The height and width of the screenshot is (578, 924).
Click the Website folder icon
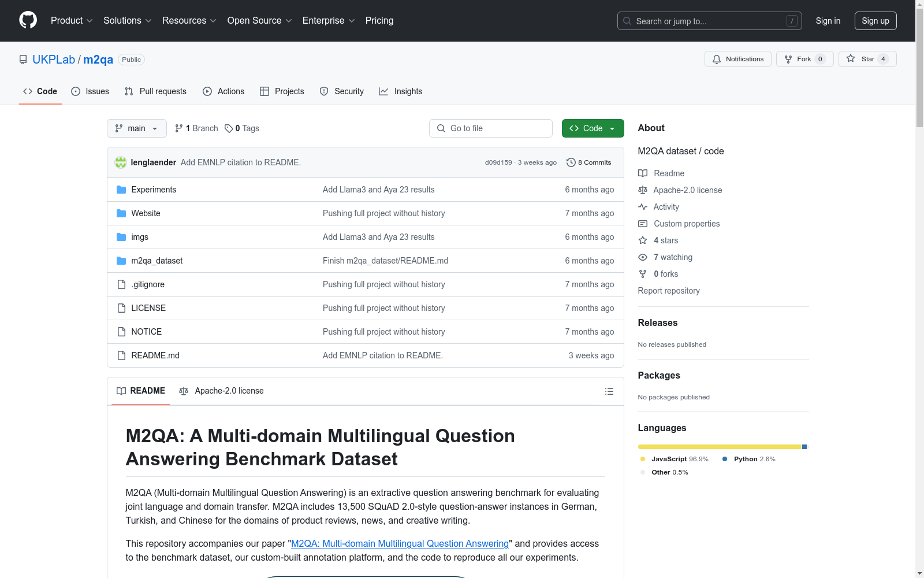(121, 213)
